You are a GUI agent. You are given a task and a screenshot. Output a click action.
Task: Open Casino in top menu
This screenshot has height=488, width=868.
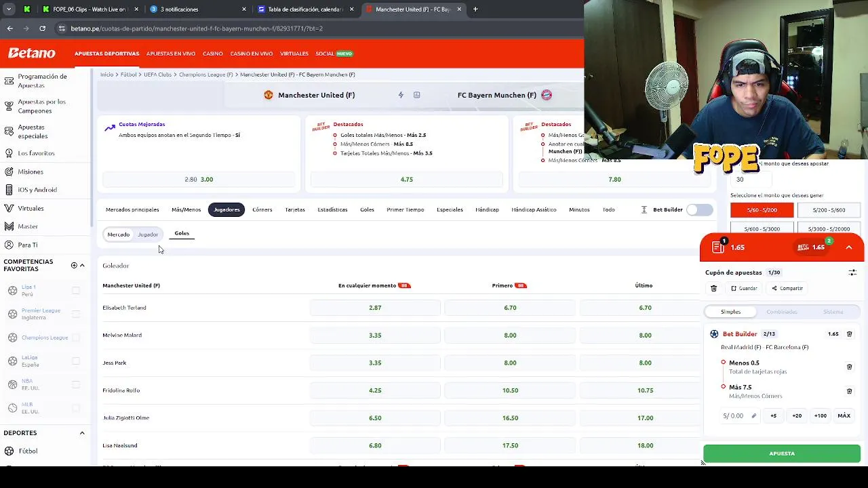tap(213, 54)
